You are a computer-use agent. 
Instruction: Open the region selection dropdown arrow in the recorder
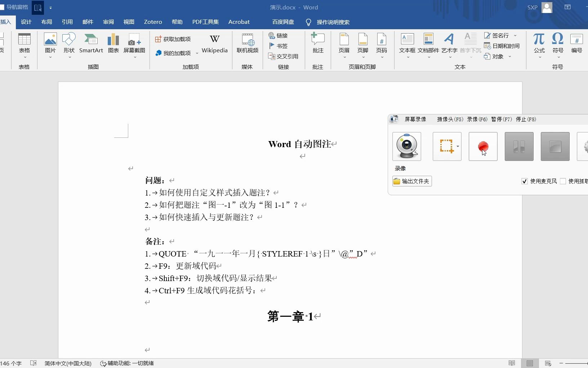(x=458, y=146)
